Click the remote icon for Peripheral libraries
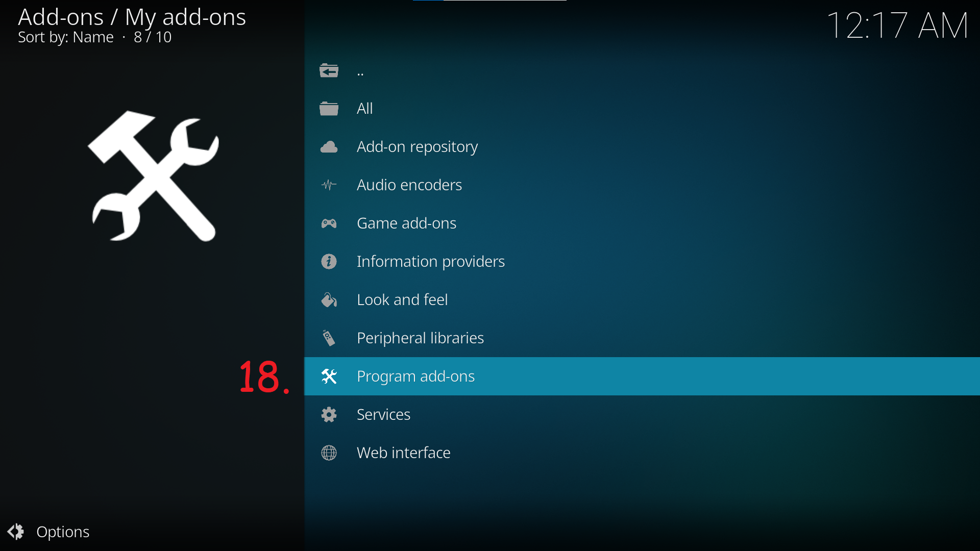980x551 pixels. 329,338
